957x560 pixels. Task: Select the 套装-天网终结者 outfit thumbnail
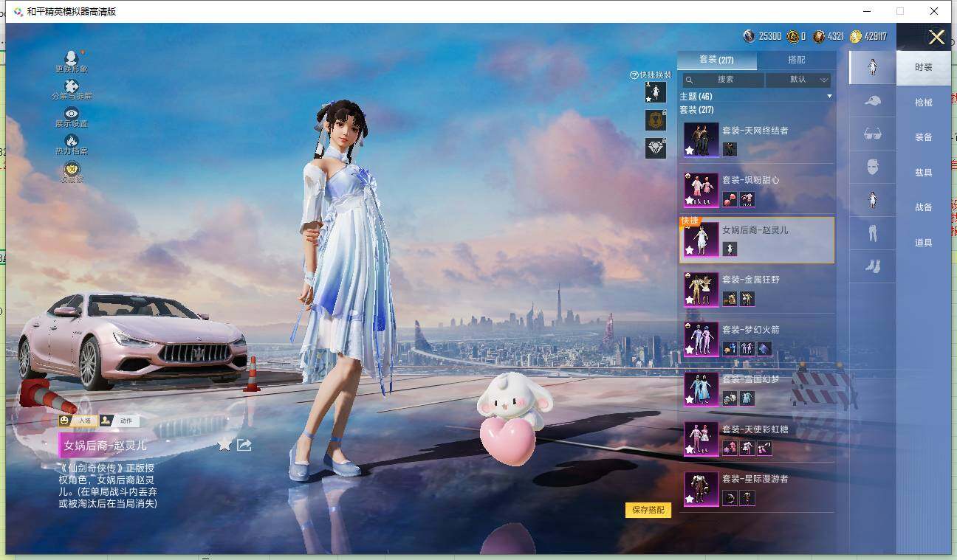pyautogui.click(x=701, y=139)
